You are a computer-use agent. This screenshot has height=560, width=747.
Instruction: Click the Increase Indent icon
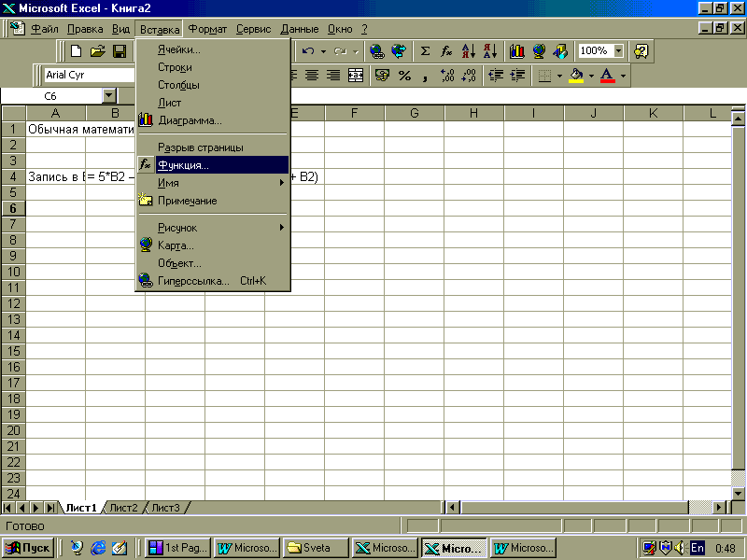(x=517, y=76)
